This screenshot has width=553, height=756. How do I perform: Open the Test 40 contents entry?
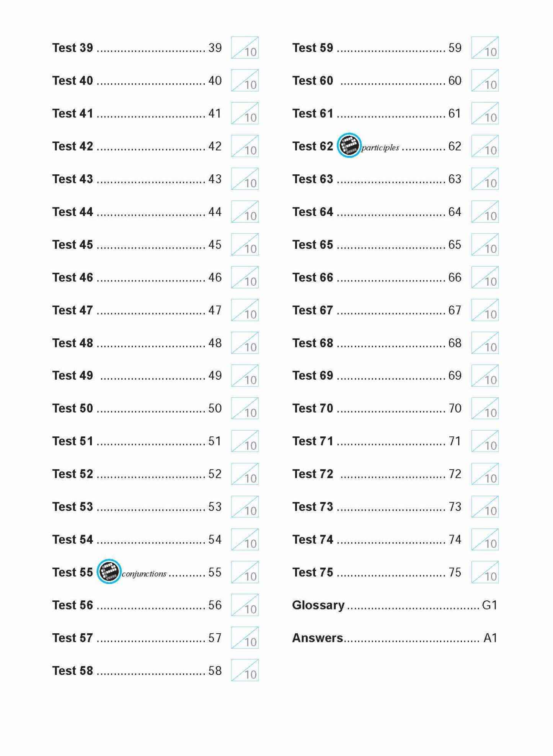pyautogui.click(x=73, y=80)
